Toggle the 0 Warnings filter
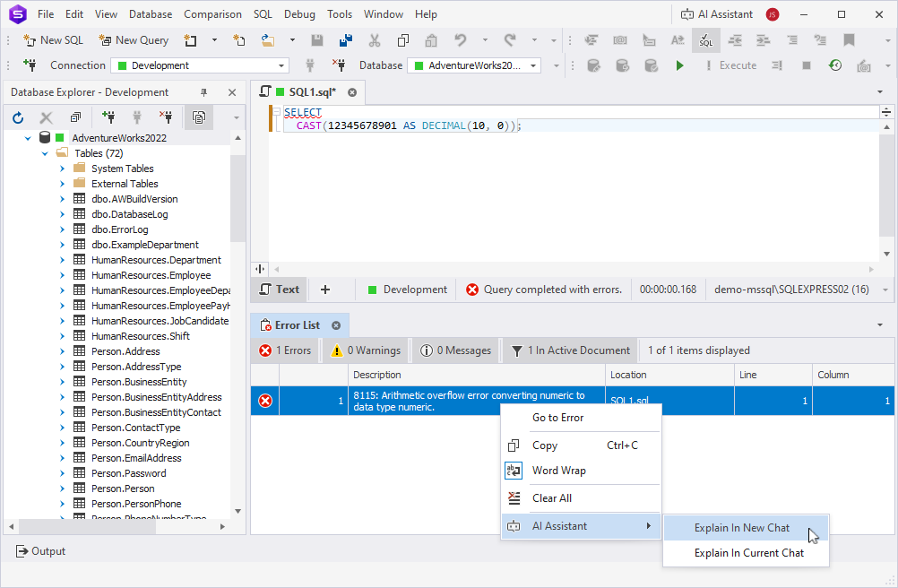 pyautogui.click(x=363, y=350)
